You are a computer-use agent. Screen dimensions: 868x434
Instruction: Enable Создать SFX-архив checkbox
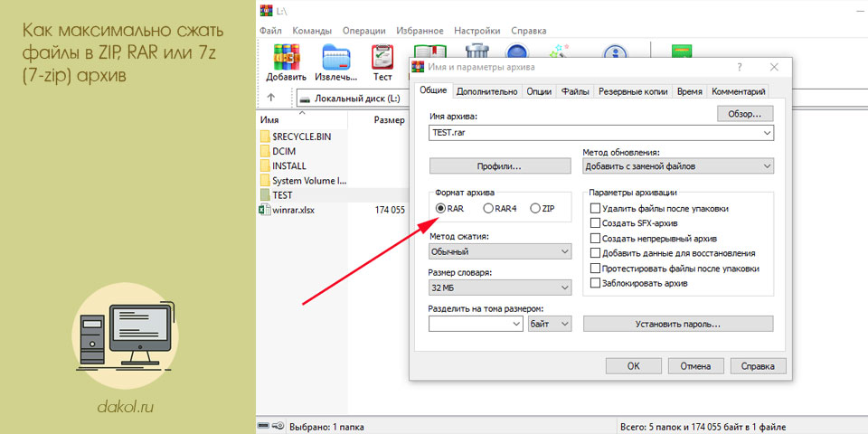595,223
